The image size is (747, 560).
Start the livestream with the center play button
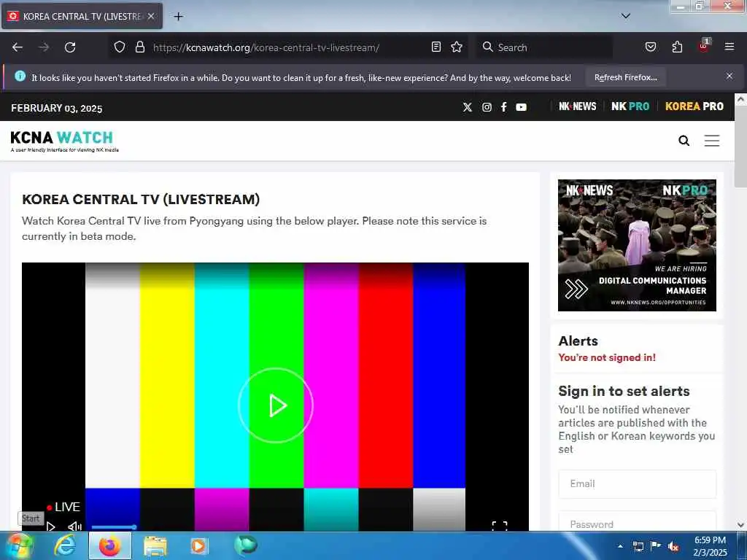(x=276, y=405)
